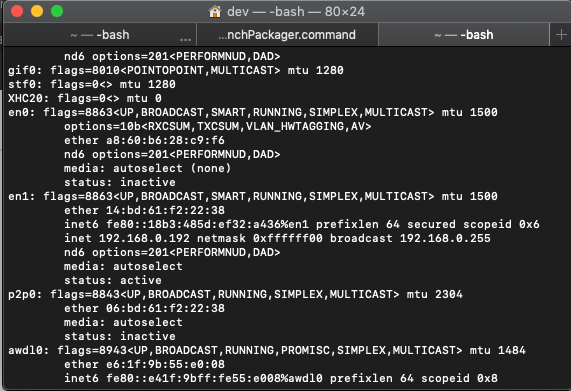Click the 'gif0: flags=8010' line
This screenshot has width=571, height=391.
[176, 70]
